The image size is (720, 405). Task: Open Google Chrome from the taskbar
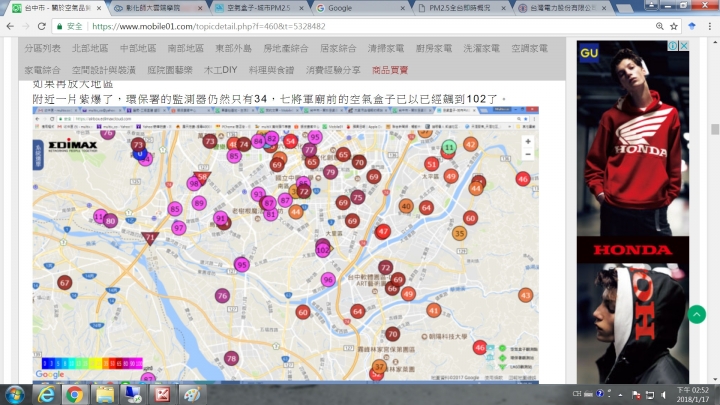click(x=74, y=395)
